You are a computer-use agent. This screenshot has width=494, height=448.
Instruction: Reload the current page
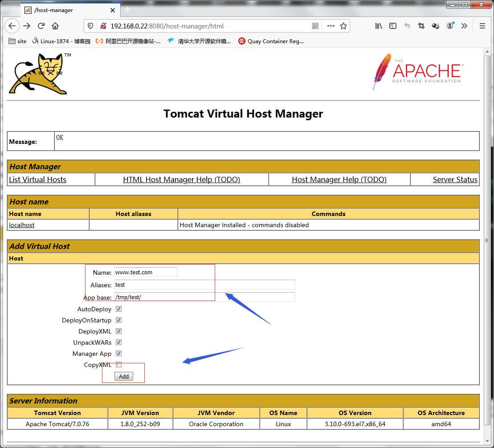pyautogui.click(x=41, y=26)
